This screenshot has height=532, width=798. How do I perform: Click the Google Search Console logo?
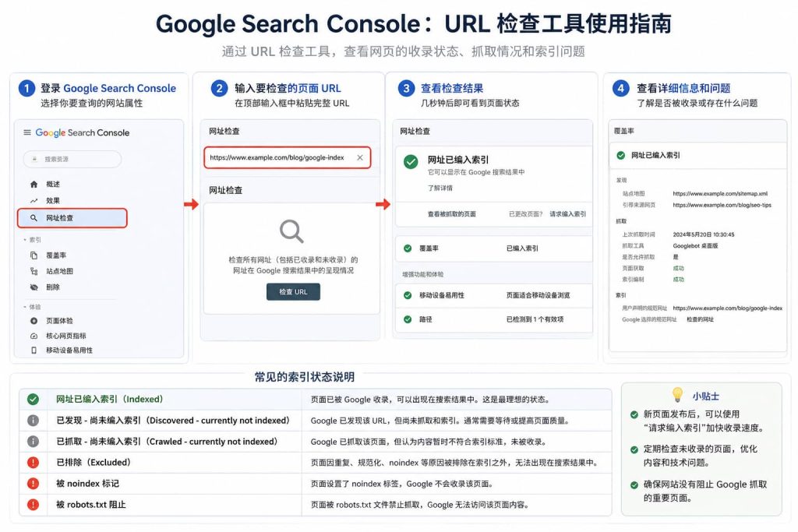coord(83,132)
